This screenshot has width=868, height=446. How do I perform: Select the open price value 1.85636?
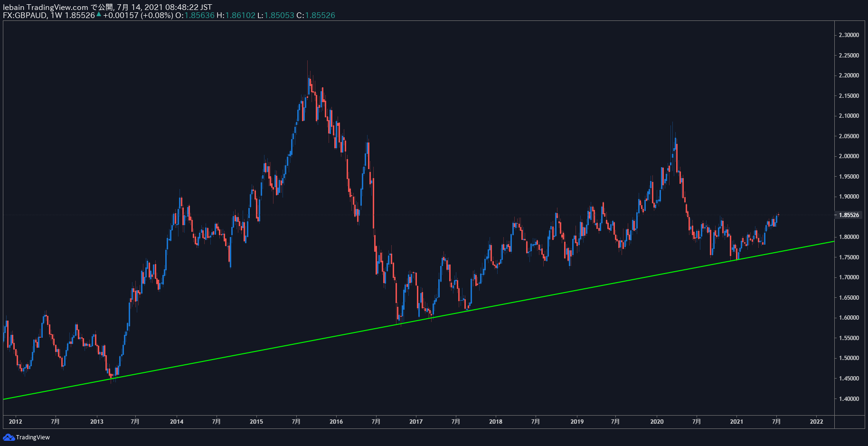pos(199,15)
